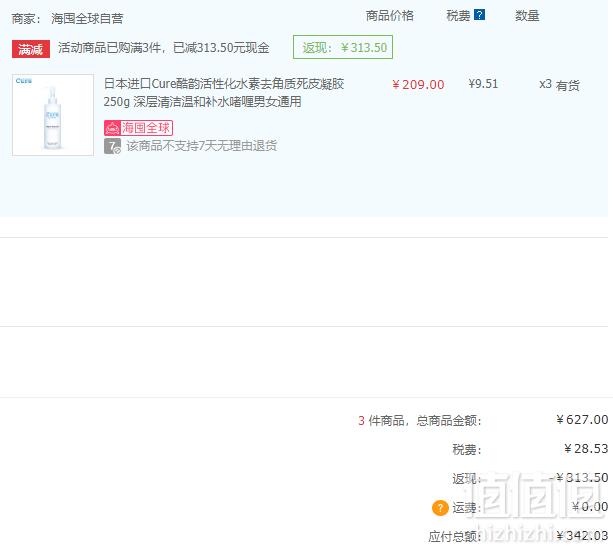The width and height of the screenshot is (613, 551).
Task: Click the summary tax amount ¥28.53
Action: 586,449
